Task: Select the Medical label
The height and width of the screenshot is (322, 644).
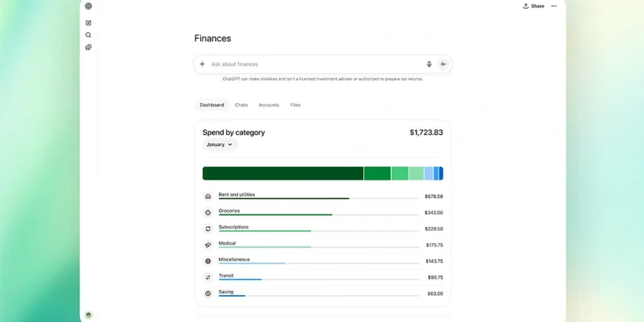Action: pyautogui.click(x=228, y=243)
